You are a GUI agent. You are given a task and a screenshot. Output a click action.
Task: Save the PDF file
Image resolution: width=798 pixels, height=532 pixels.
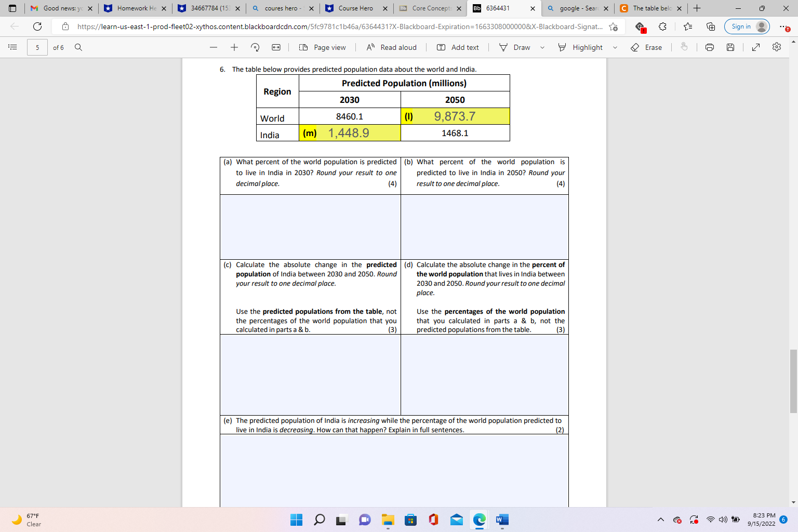click(x=730, y=47)
